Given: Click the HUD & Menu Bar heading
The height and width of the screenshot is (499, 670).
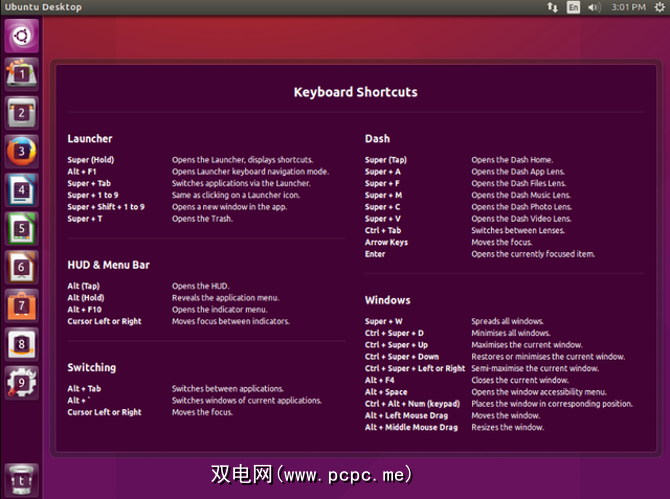Looking at the screenshot, I should (x=108, y=265).
